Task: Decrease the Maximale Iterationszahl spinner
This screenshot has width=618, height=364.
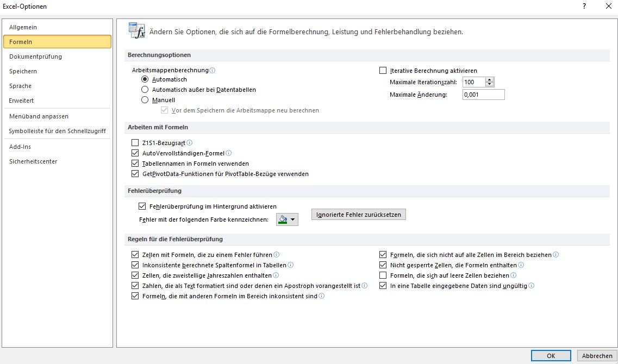Action: 490,84
